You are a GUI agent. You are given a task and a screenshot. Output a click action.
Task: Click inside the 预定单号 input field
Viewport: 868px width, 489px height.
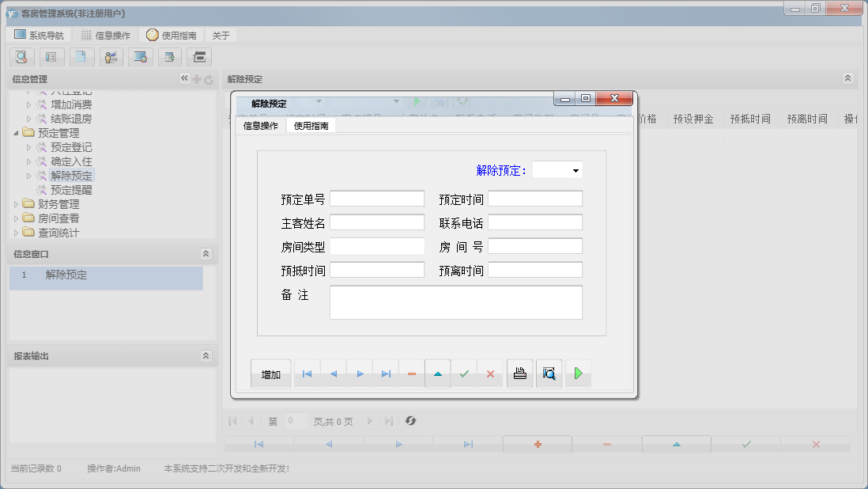[x=377, y=198]
